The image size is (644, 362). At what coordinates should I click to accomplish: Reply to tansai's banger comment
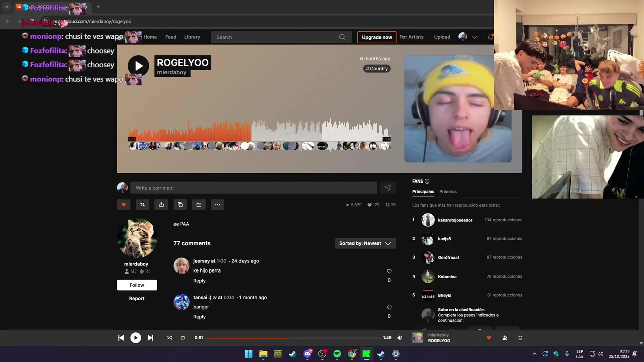[199, 317]
